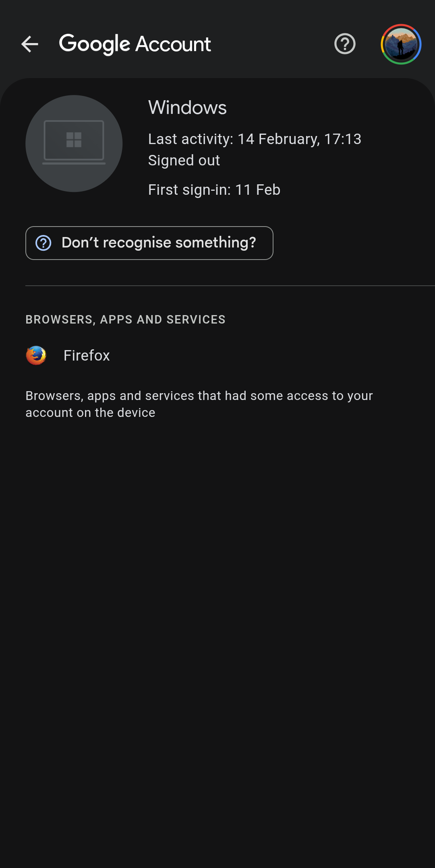Screen dimensions: 435x868
Task: Open the help question mark icon
Action: pyautogui.click(x=345, y=44)
